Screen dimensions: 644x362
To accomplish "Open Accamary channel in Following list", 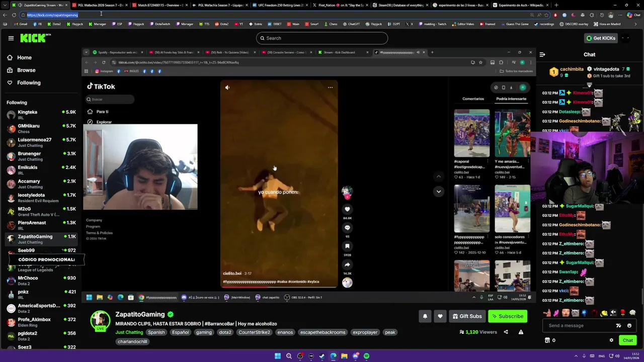I will click(41, 184).
